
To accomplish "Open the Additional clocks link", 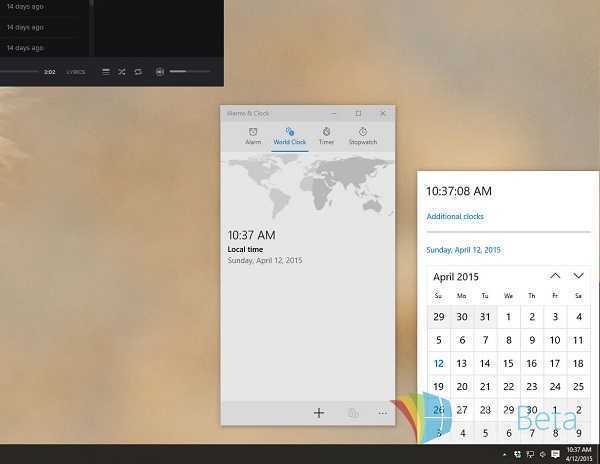I will (x=455, y=217).
